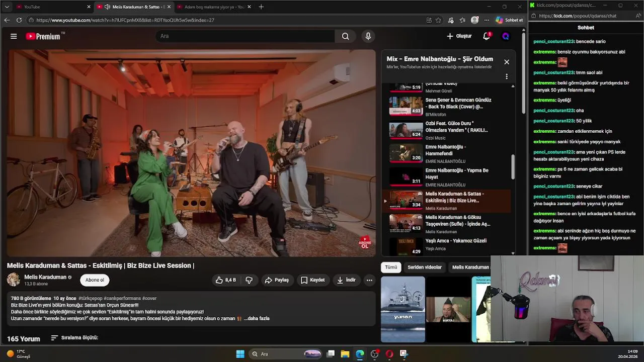The image size is (644, 362).
Task: Close the Adam boş makarna tab
Action: pyautogui.click(x=250, y=7)
